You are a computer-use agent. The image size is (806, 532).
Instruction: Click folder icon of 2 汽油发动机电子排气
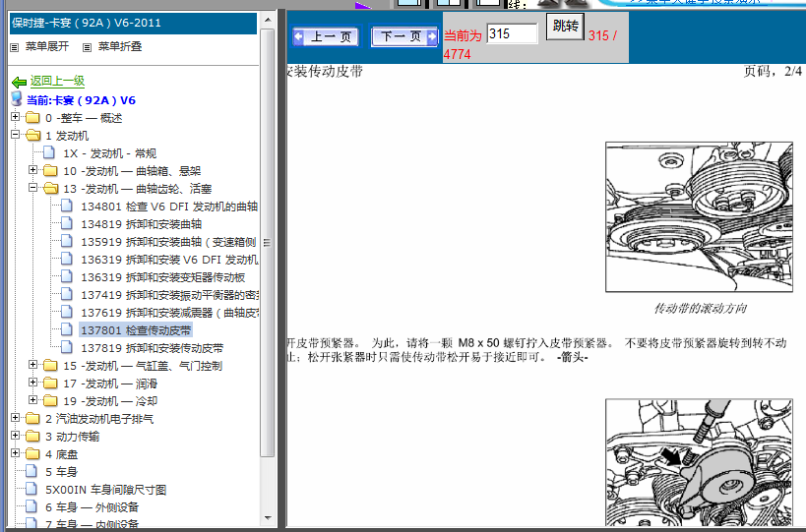point(32,419)
